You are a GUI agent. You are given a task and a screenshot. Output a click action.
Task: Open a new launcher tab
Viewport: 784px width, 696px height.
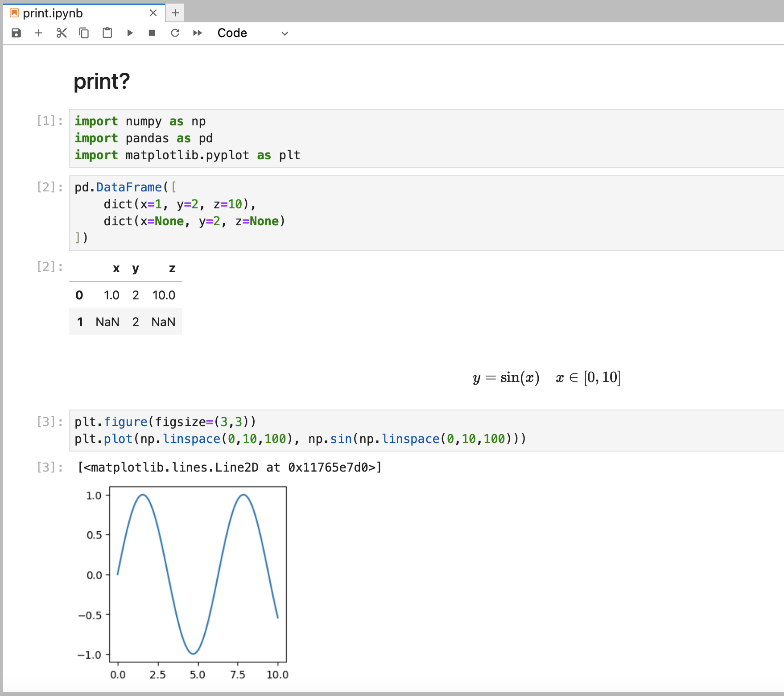pos(175,13)
